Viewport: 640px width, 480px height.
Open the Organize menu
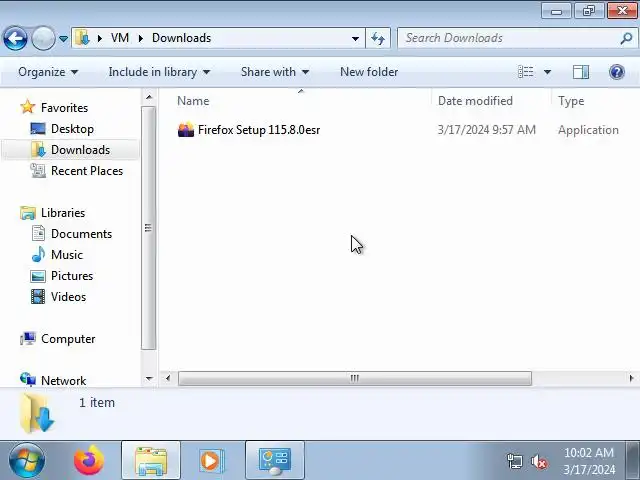[x=48, y=72]
